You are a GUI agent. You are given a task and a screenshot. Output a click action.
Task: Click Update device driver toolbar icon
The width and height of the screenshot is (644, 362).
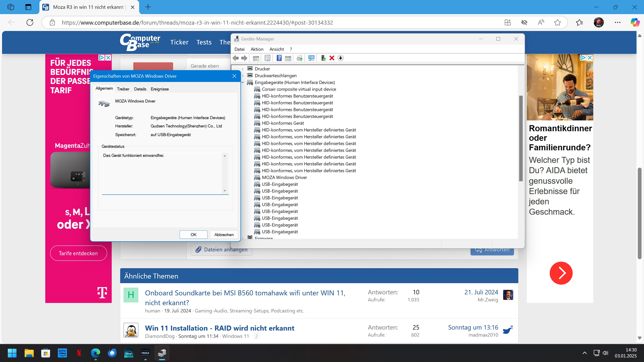[323, 58]
